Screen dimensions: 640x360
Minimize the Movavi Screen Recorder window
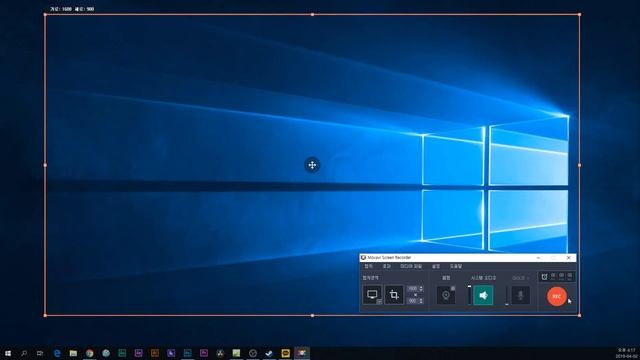coord(538,258)
